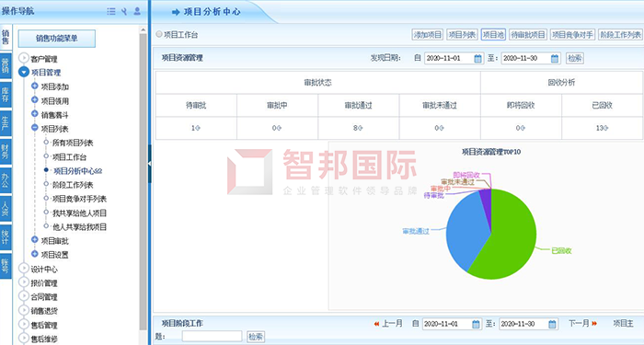Click detail arrow next to 审批通过 count 8
Viewport: 644px width, 345px height.
click(x=361, y=128)
